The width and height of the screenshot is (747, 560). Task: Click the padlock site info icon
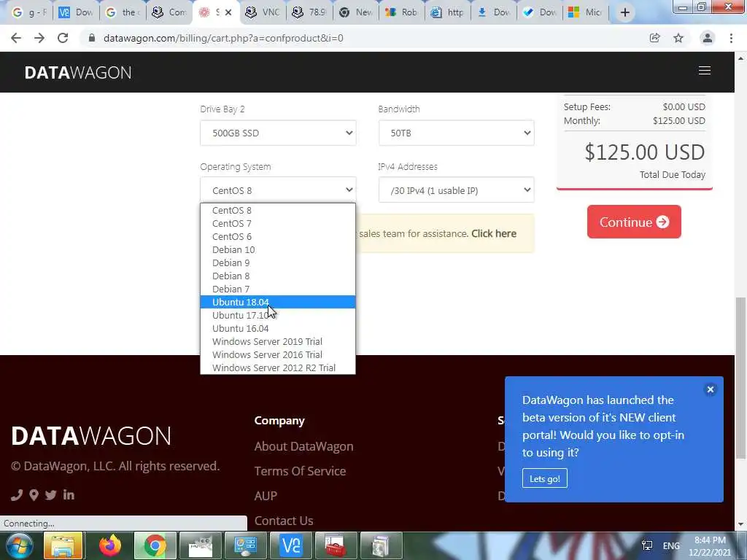[x=92, y=38]
